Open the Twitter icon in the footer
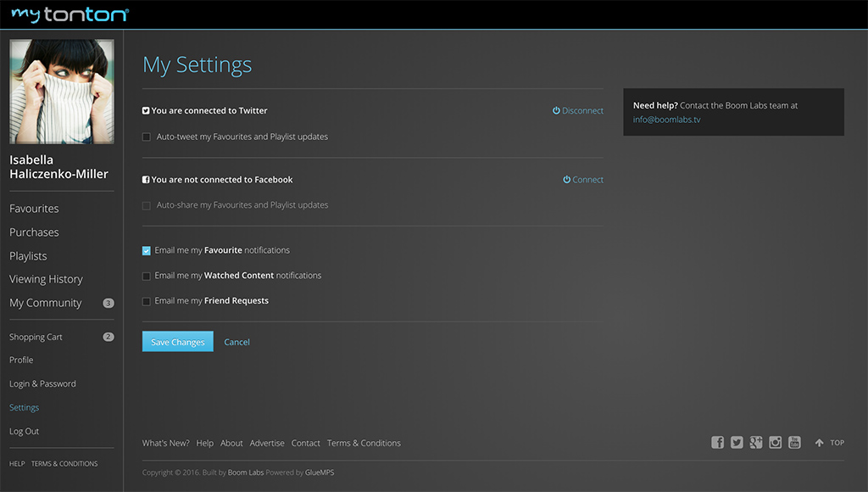The width and height of the screenshot is (868, 492). tap(737, 443)
